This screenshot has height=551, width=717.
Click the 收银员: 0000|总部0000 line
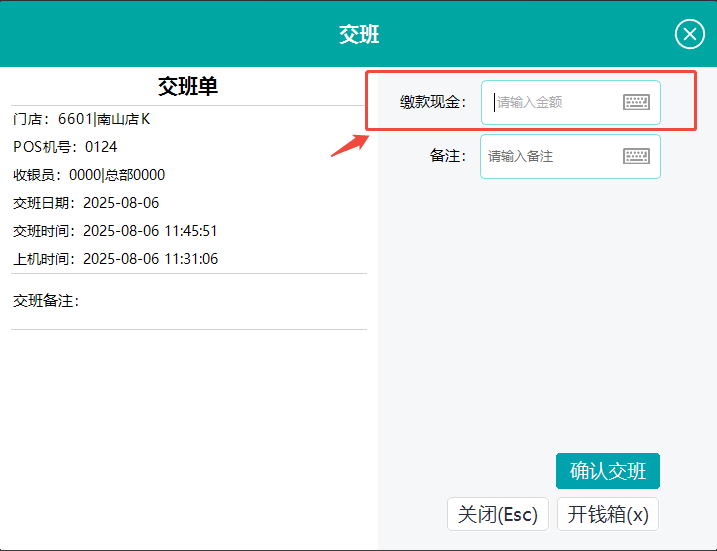[x=89, y=175]
